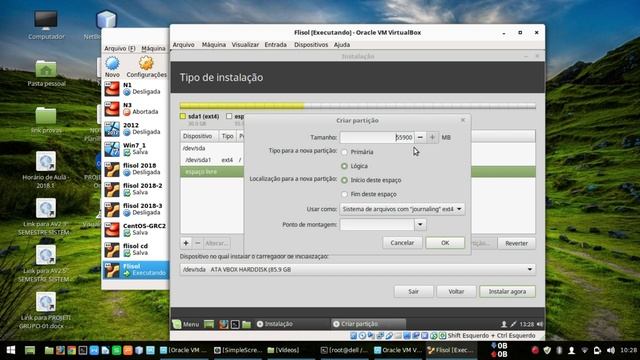This screenshot has width=640, height=360.
Task: Select the flisol cd virtual machine
Action: click(x=136, y=249)
